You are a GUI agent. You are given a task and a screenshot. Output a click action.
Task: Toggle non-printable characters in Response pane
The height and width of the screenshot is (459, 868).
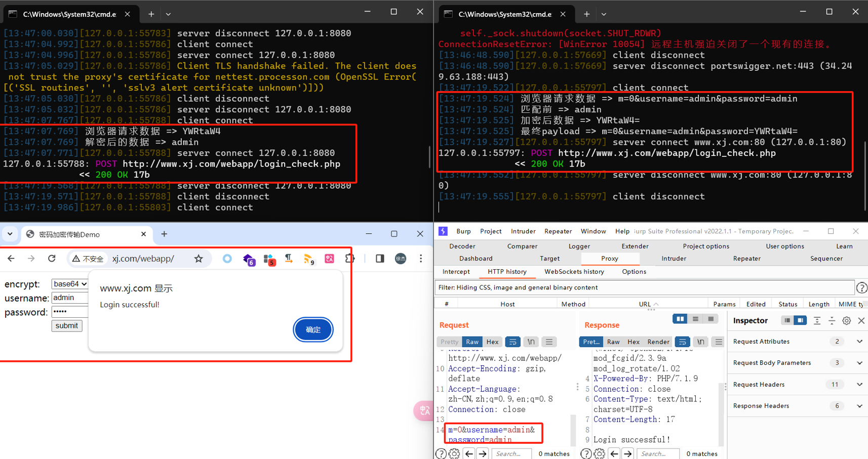point(700,342)
